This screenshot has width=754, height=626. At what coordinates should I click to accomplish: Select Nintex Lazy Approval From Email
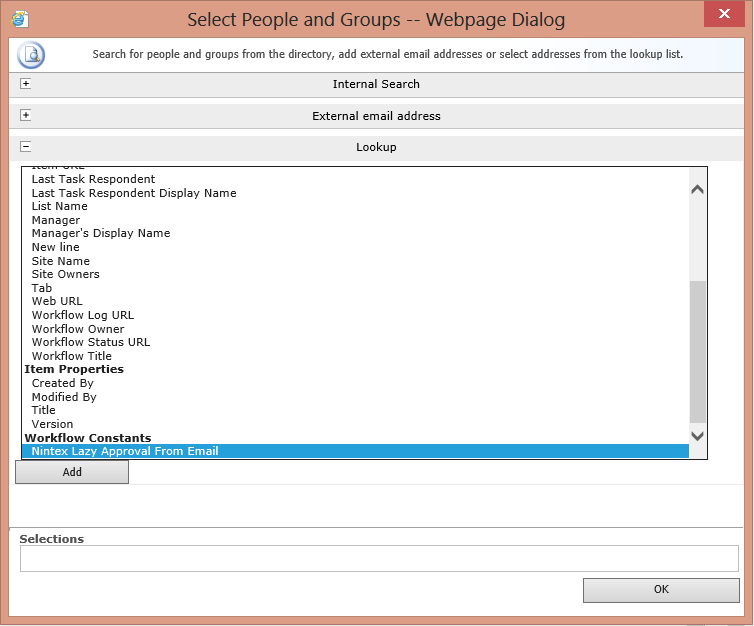pyautogui.click(x=355, y=451)
